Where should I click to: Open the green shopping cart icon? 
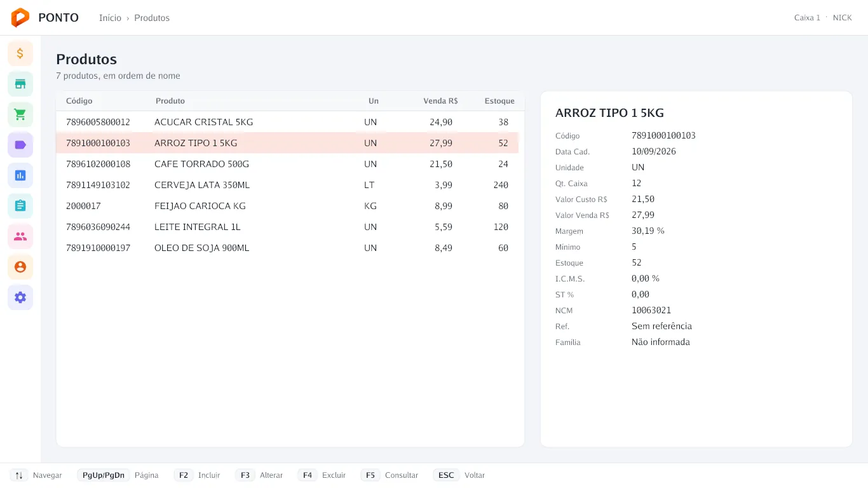[x=20, y=114]
